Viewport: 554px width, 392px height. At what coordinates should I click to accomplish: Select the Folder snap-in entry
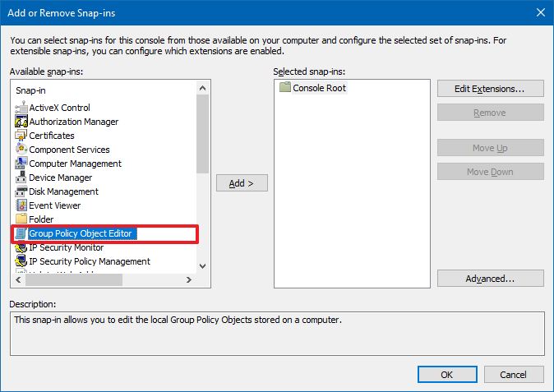click(x=41, y=219)
